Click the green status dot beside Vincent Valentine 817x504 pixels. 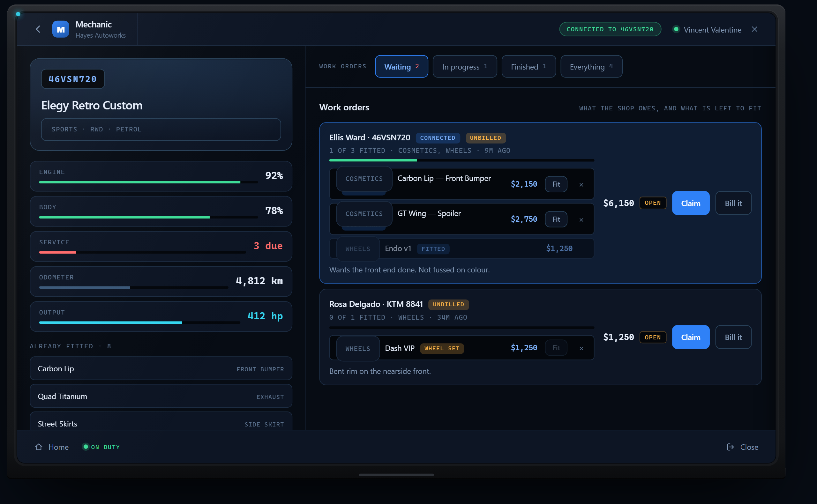[x=676, y=29]
